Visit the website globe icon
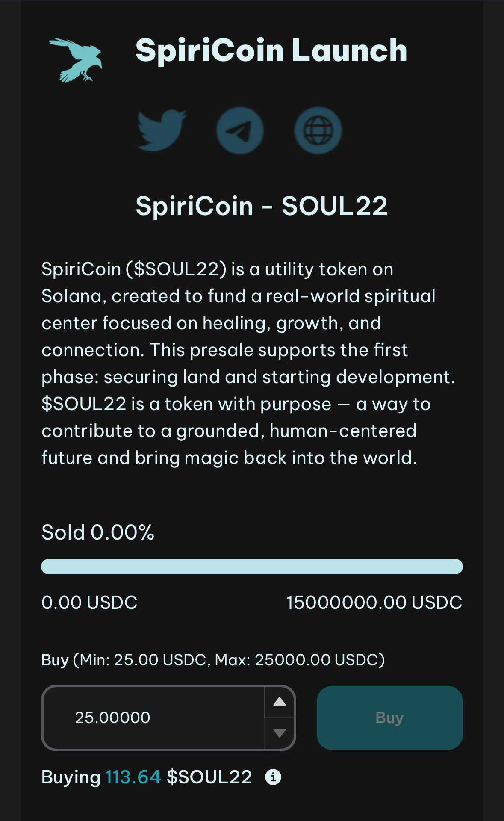Screen dimensions: 504x821 [318, 130]
